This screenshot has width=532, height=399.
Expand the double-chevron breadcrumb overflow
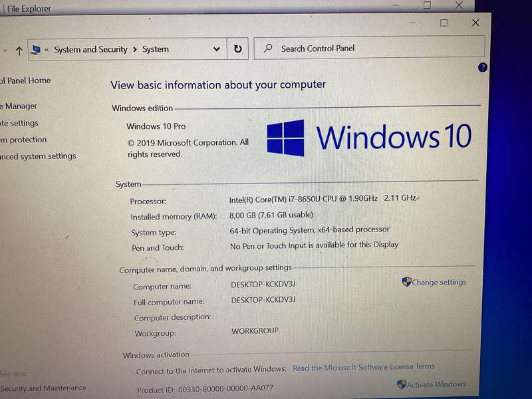pyautogui.click(x=47, y=51)
